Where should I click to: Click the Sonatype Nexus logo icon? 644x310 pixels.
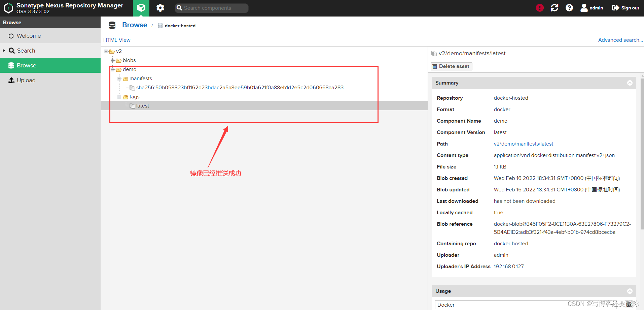coord(8,8)
